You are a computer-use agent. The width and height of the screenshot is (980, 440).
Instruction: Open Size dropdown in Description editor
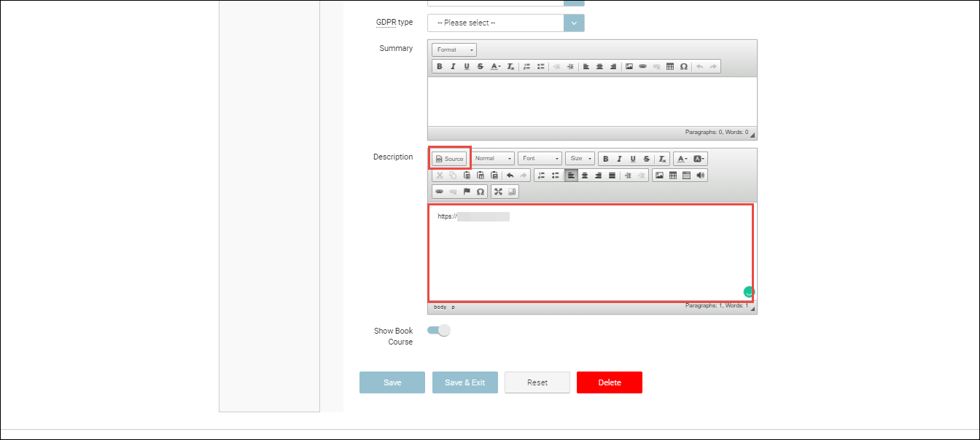coord(580,159)
